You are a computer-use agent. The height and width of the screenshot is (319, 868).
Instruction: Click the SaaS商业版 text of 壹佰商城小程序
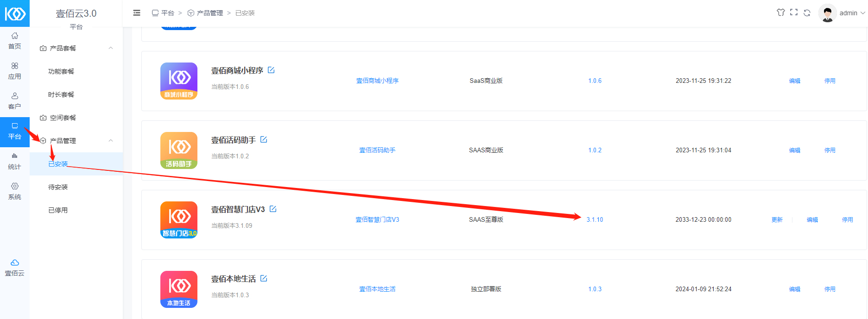(x=486, y=81)
